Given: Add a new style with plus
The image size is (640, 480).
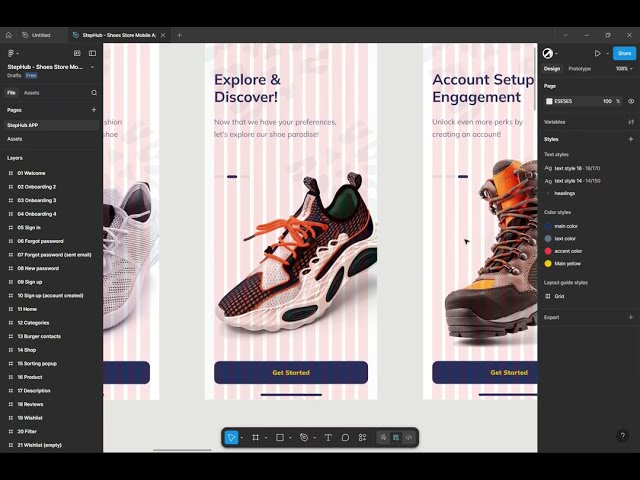Looking at the screenshot, I should (631, 139).
